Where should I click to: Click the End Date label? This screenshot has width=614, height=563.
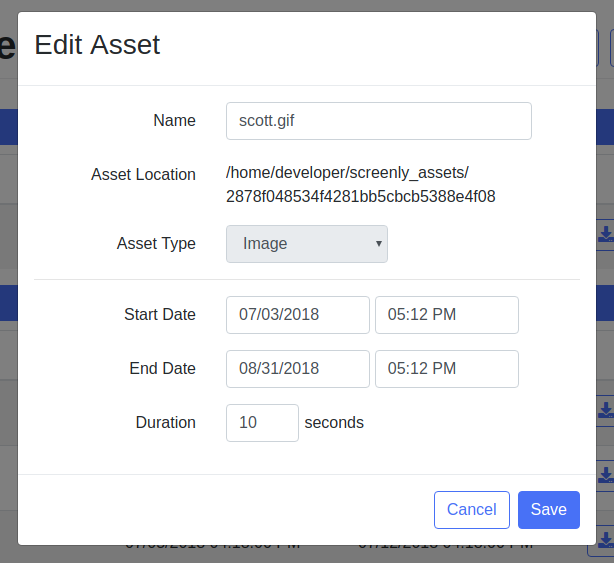tap(162, 368)
